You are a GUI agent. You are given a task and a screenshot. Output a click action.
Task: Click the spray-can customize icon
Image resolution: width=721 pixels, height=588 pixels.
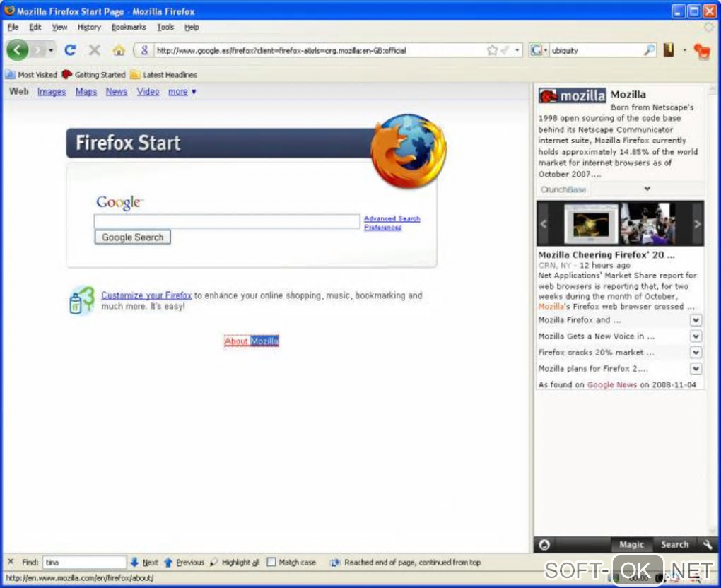coord(81,300)
